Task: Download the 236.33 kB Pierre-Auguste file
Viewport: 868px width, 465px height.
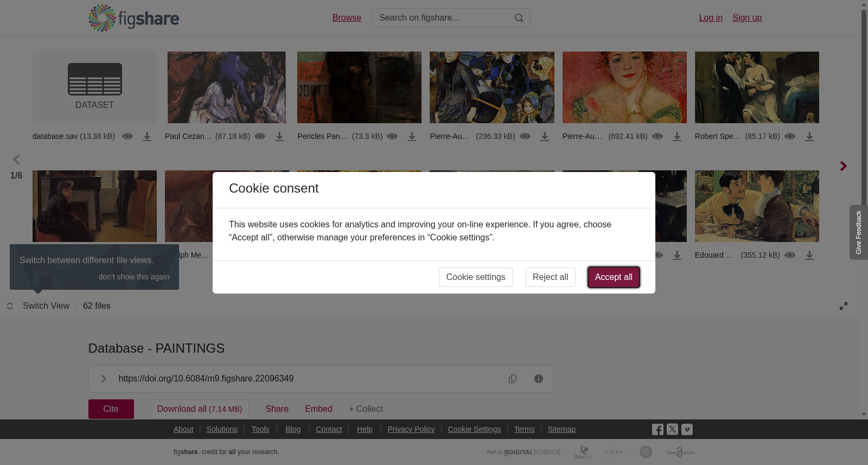Action: [545, 137]
